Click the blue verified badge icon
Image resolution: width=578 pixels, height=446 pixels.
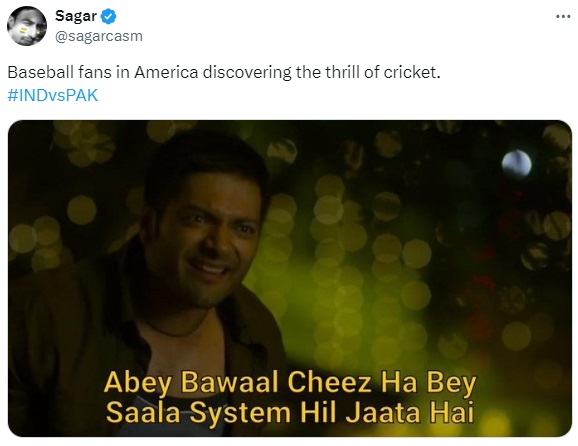(108, 16)
